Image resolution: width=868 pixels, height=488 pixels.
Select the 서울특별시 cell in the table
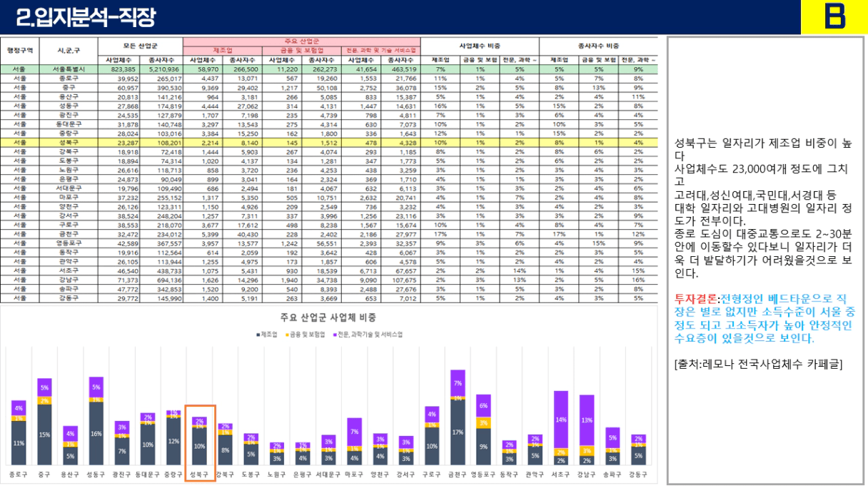(x=69, y=68)
